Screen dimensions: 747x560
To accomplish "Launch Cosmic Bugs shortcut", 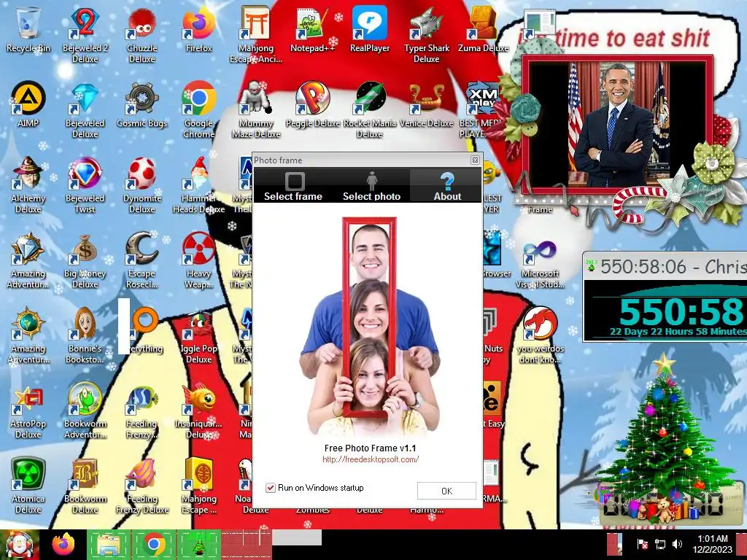I will click(x=142, y=105).
